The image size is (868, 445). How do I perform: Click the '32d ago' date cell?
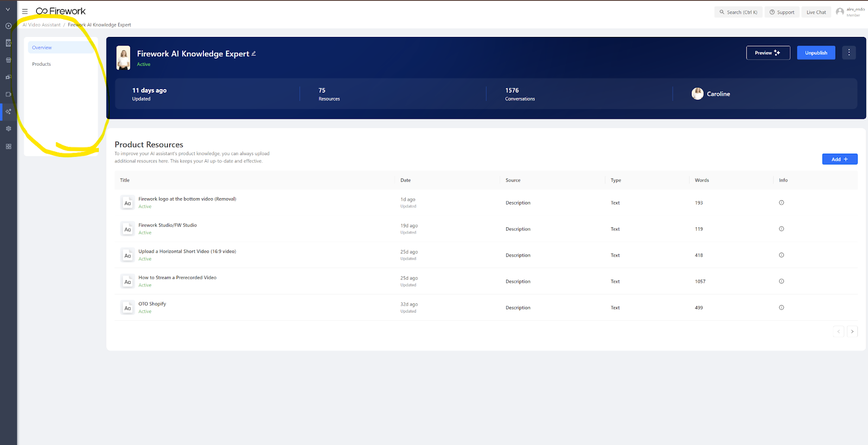coord(409,304)
